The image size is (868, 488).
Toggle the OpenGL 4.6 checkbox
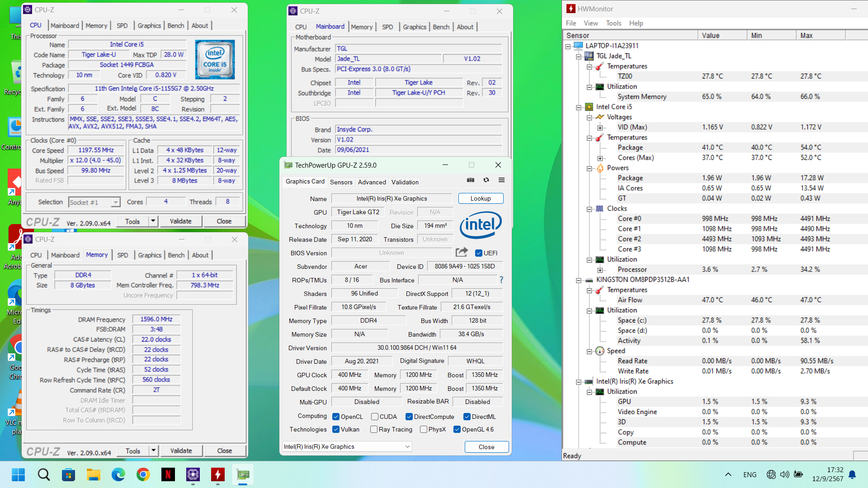457,429
